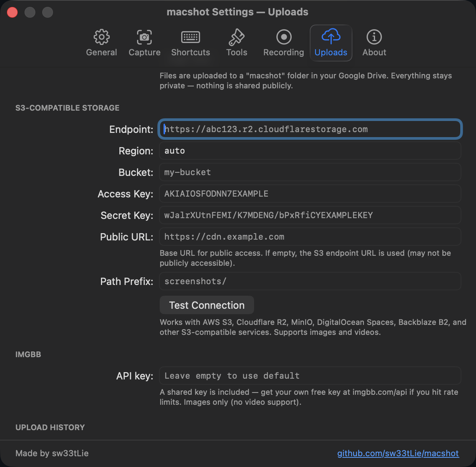Image resolution: width=476 pixels, height=467 pixels.
Task: Click the Google Drive privacy description text
Action: click(x=306, y=81)
